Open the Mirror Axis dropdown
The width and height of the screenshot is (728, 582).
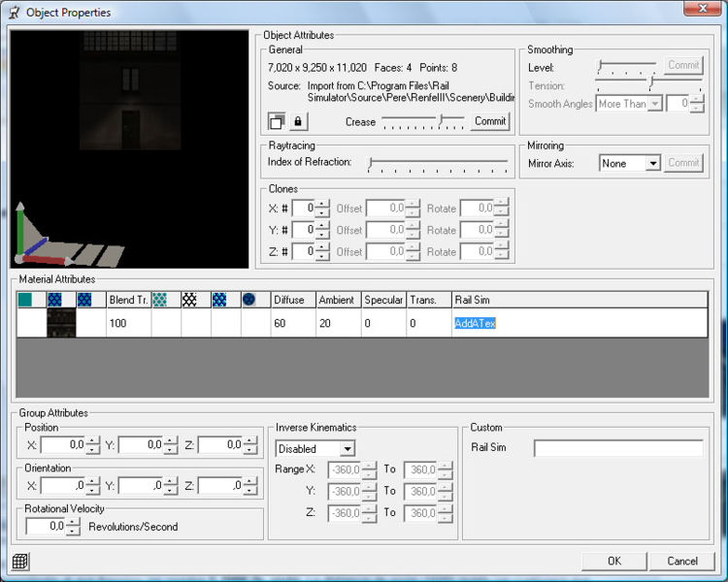652,164
